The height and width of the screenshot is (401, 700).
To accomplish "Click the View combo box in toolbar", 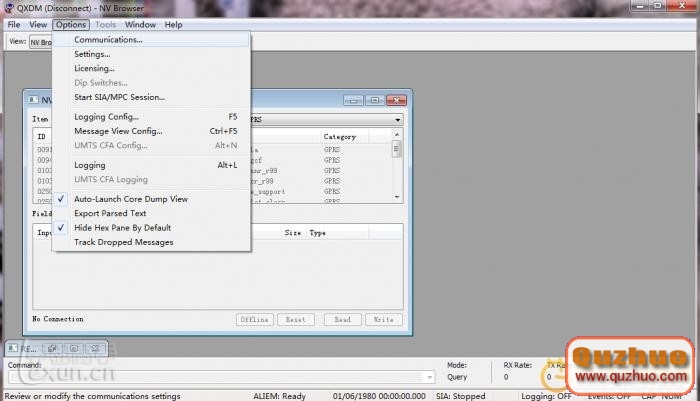I will [41, 42].
